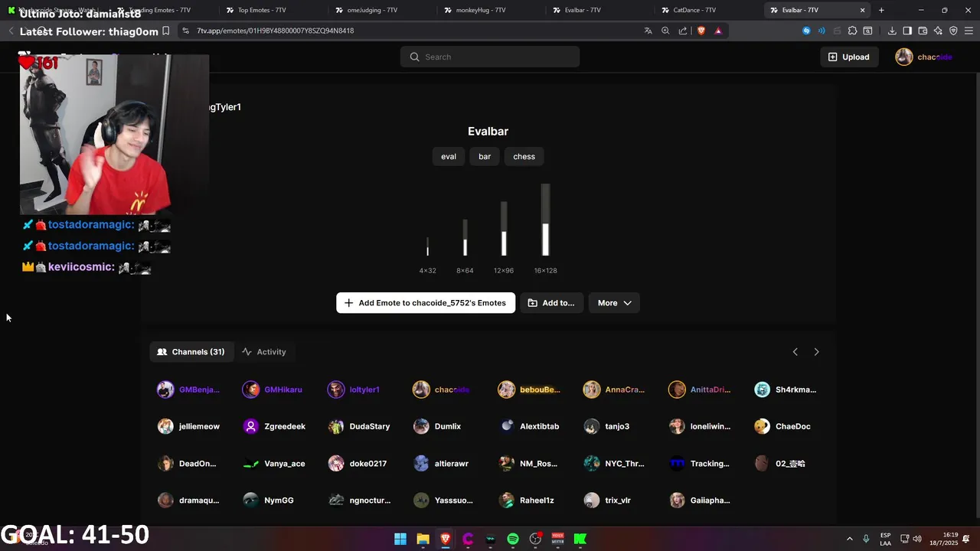This screenshot has width=980, height=551.
Task: Open ChaeDoc channel
Action: tap(782, 426)
